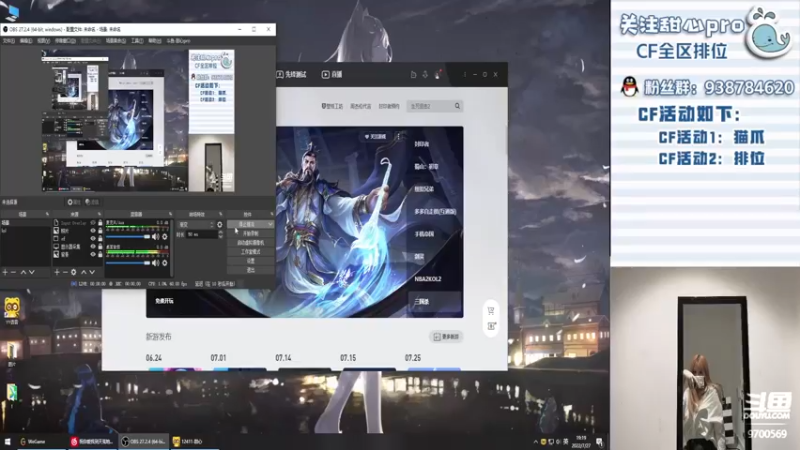Open the Scene Collection menu in OBS

click(x=116, y=41)
